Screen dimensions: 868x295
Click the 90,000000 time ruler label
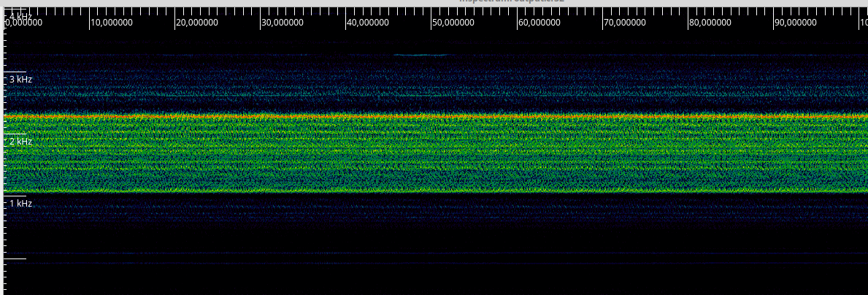point(796,23)
